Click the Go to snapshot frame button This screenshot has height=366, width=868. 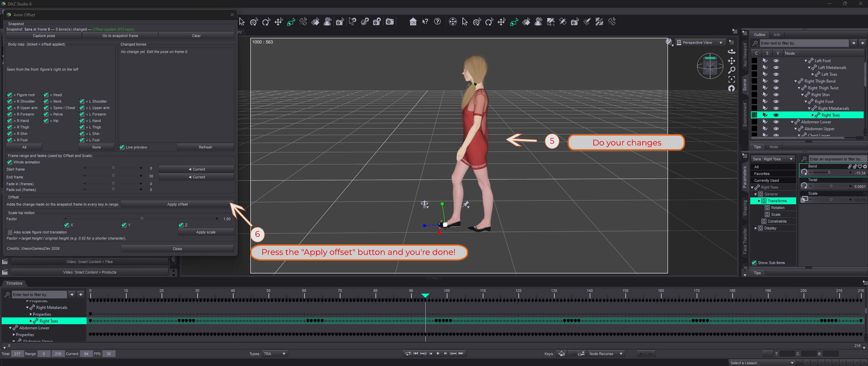(120, 36)
